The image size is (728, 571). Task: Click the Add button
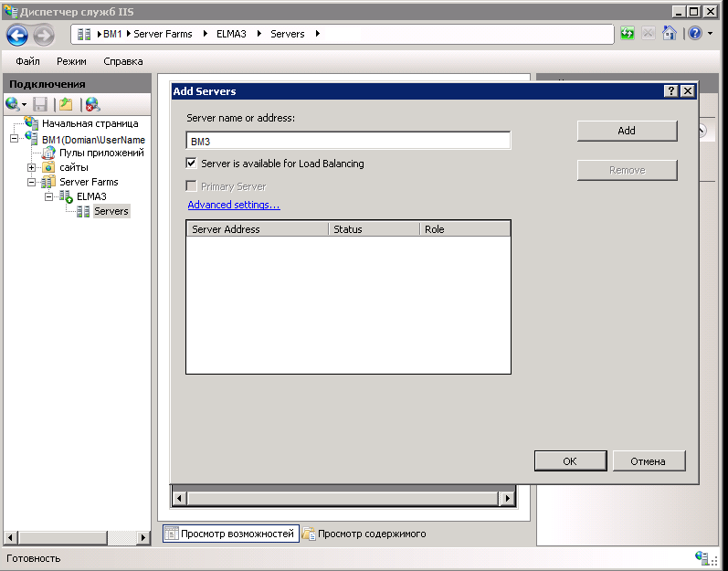(x=627, y=131)
